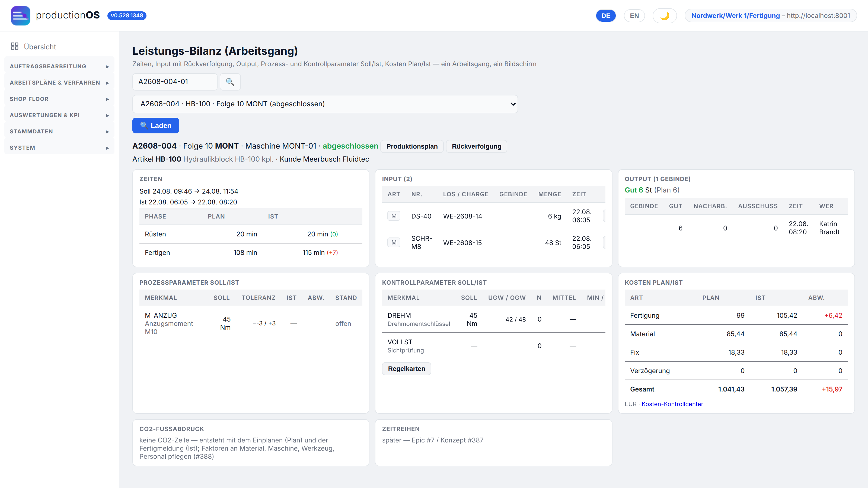
Task: Click the Fertigen phase row
Action: tap(251, 253)
